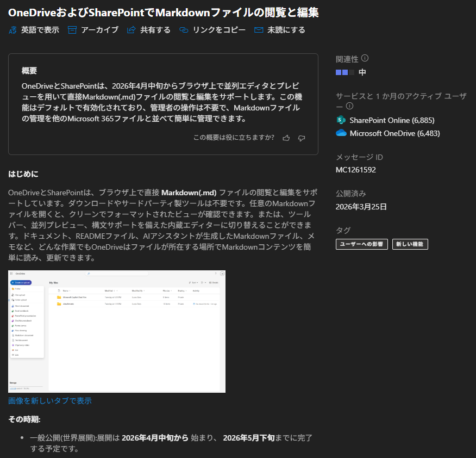476x458 pixels.
Task: Mark message unread with 未読にする
Action: pyautogui.click(x=286, y=30)
